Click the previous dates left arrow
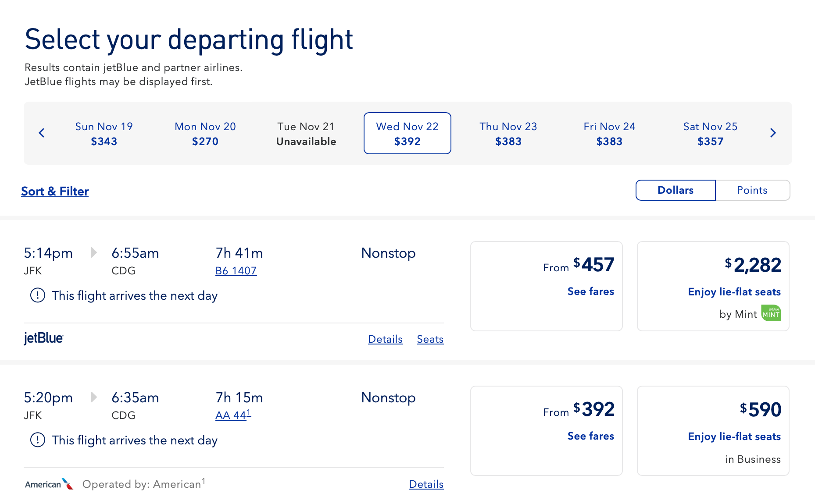 tap(42, 133)
